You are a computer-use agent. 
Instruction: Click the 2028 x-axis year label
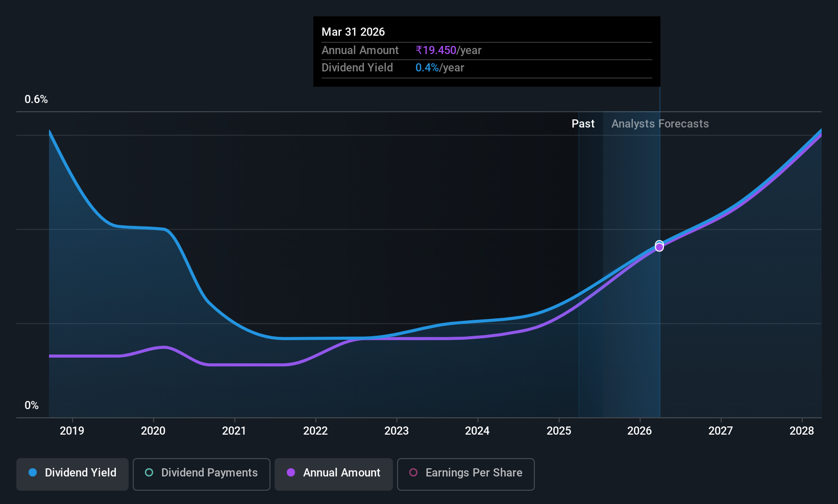[802, 431]
